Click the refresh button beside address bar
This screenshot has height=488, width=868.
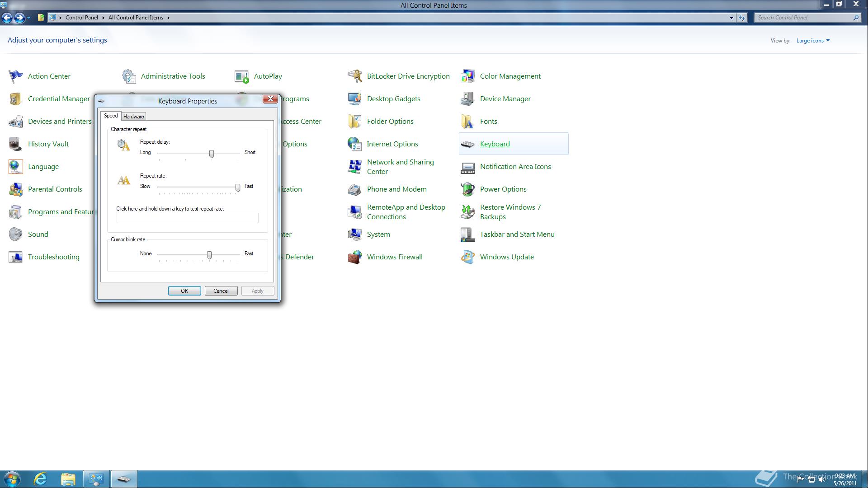coord(742,18)
